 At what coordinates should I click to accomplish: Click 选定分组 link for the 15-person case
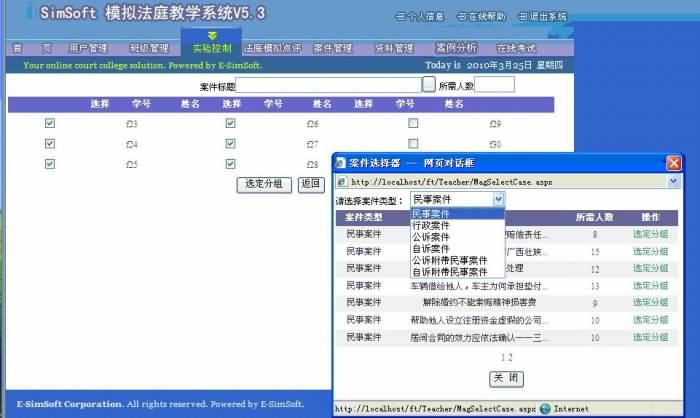[650, 252]
